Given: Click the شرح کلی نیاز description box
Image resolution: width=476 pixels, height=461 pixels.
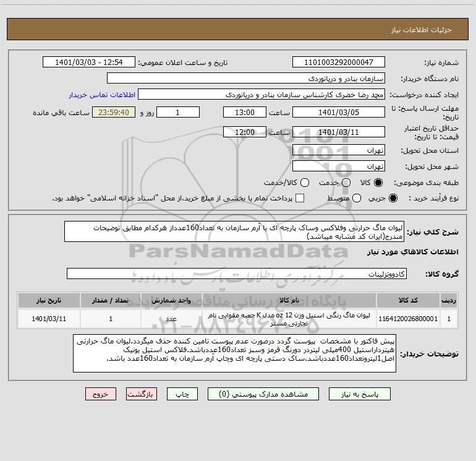Looking at the screenshot, I should pos(234,231).
